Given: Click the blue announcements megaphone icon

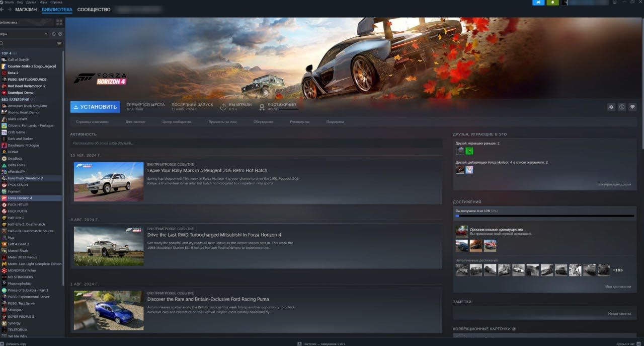Looking at the screenshot, I should tap(538, 3).
